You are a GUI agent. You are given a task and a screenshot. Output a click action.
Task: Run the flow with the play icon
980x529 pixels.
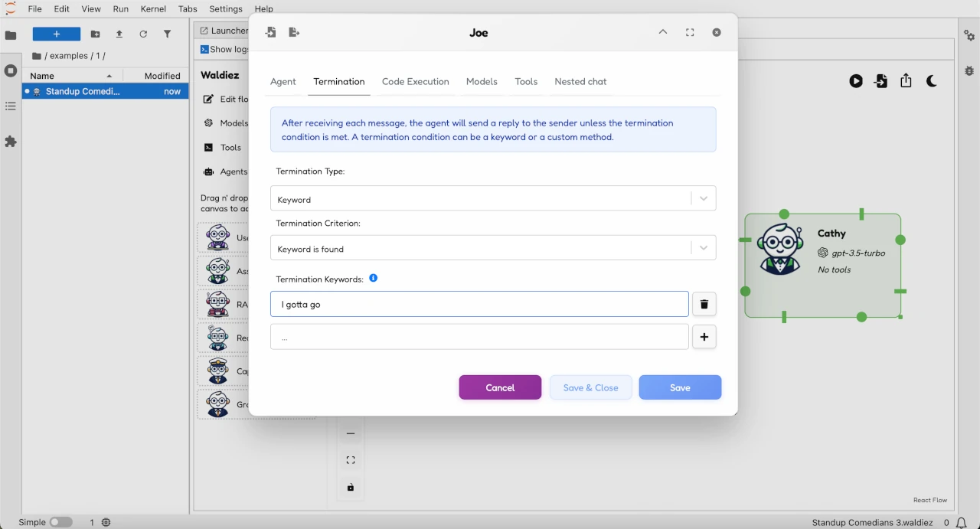[856, 81]
